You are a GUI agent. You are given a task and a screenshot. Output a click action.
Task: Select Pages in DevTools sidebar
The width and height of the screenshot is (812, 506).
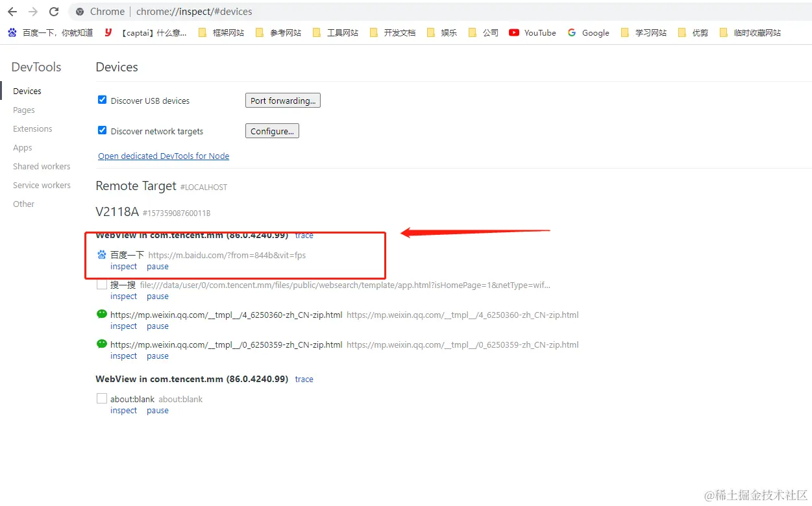[x=24, y=110]
